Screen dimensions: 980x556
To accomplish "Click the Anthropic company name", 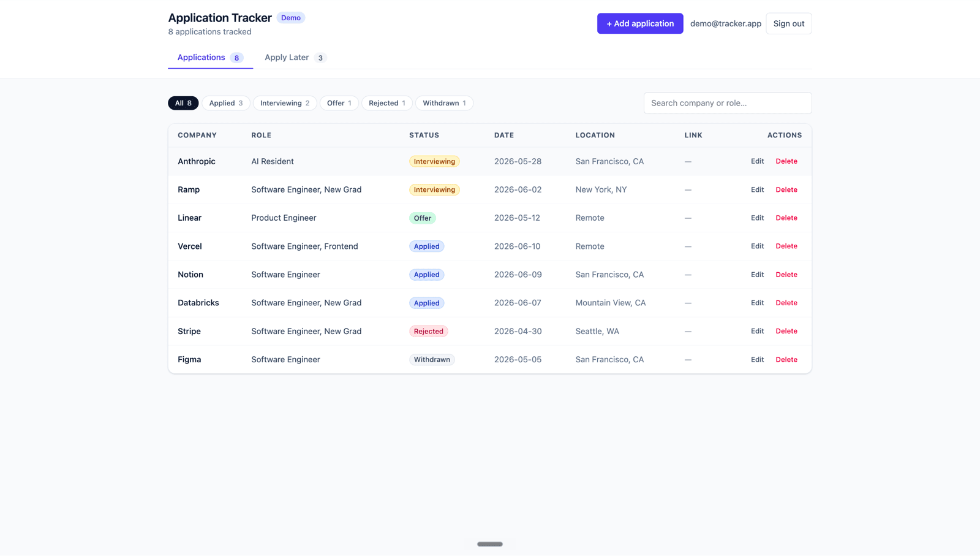I will click(197, 161).
